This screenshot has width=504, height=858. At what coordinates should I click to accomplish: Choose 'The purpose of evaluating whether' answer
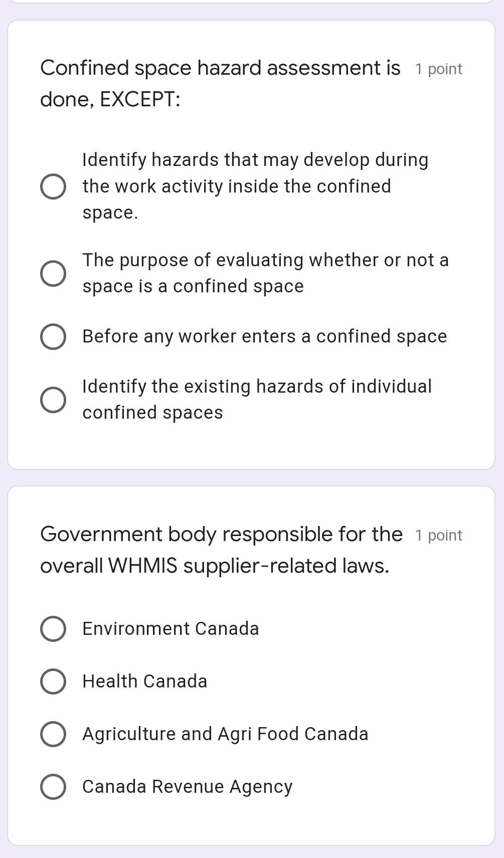[53, 273]
